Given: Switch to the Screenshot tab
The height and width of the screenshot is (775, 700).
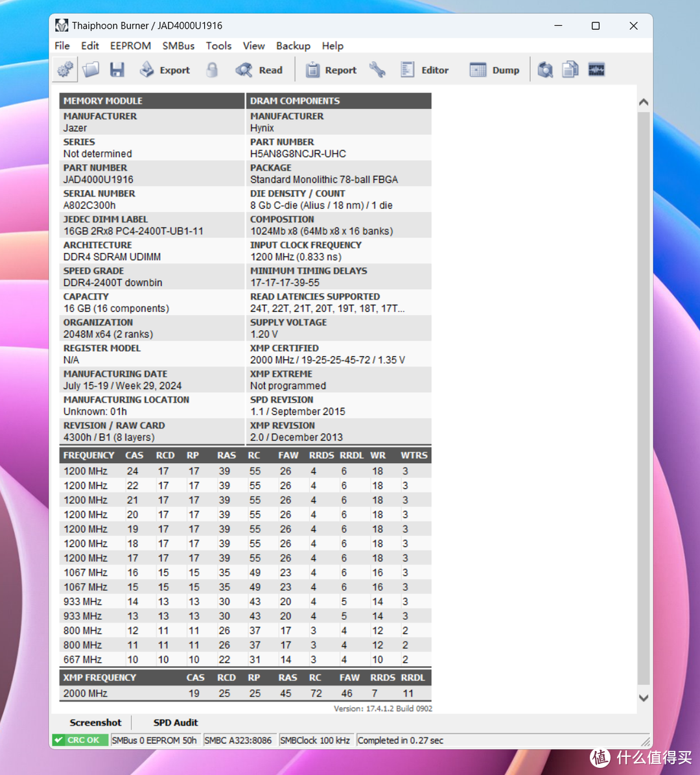Looking at the screenshot, I should (x=95, y=722).
